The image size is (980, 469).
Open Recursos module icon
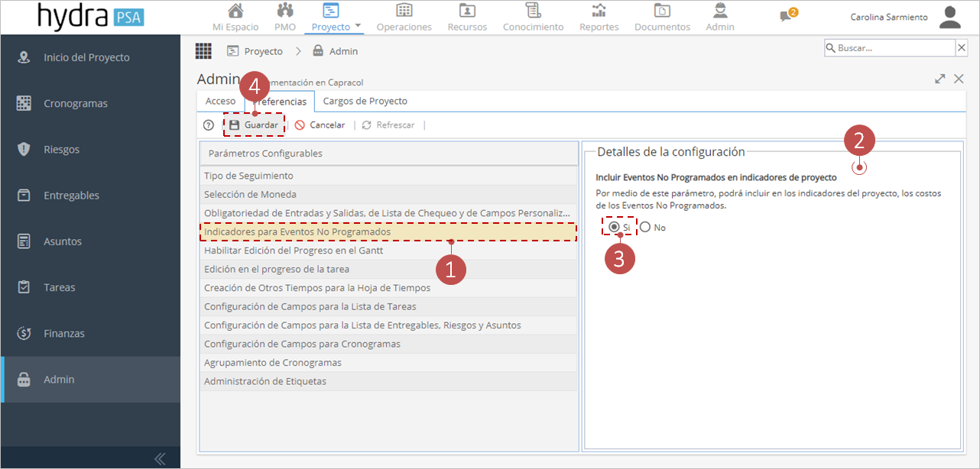(x=466, y=11)
